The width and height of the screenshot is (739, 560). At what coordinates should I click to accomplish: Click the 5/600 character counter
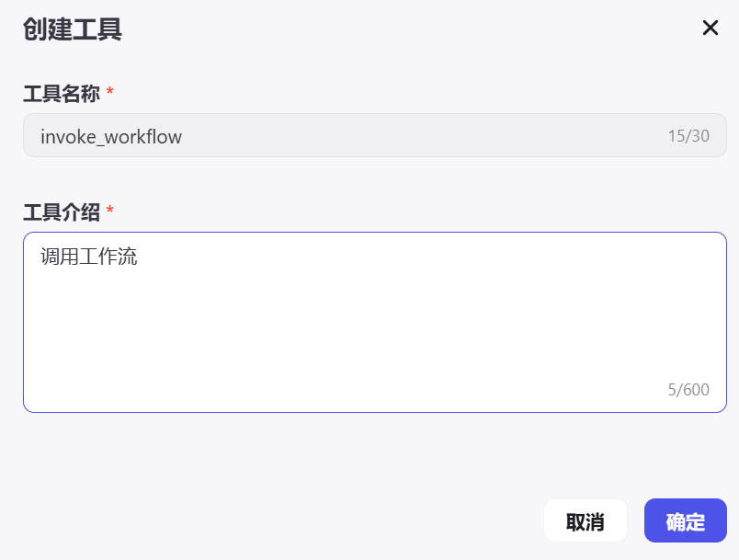pos(688,390)
